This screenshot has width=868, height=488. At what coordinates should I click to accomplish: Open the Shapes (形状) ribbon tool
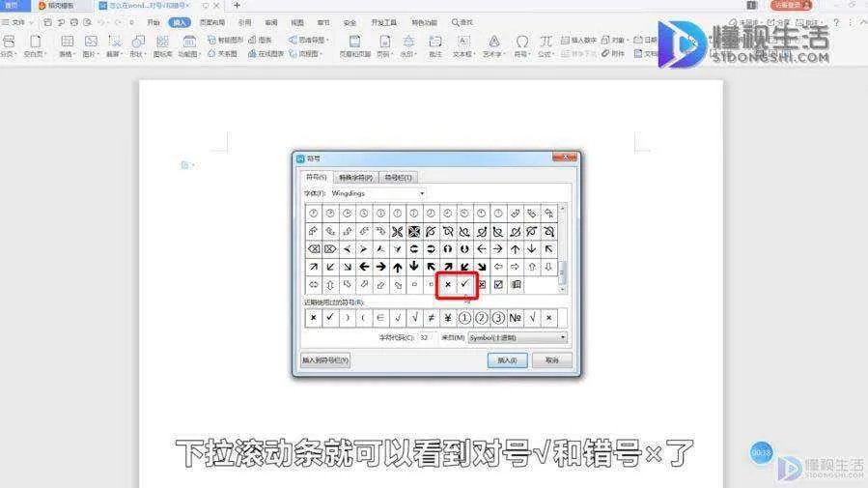click(138, 46)
